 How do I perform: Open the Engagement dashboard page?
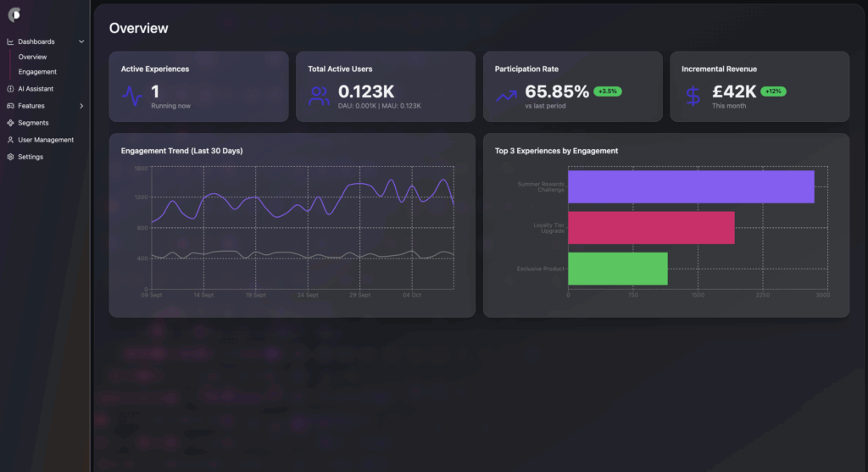pyautogui.click(x=37, y=72)
